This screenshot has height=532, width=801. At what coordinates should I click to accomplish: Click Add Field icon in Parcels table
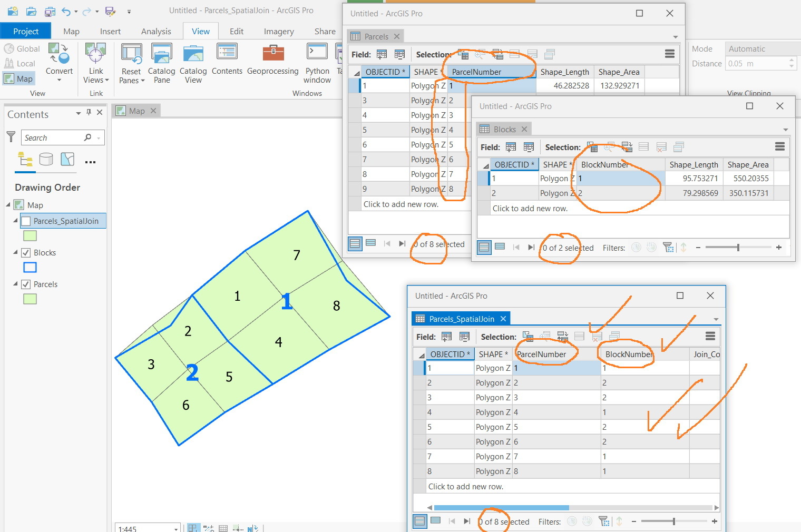click(x=382, y=54)
